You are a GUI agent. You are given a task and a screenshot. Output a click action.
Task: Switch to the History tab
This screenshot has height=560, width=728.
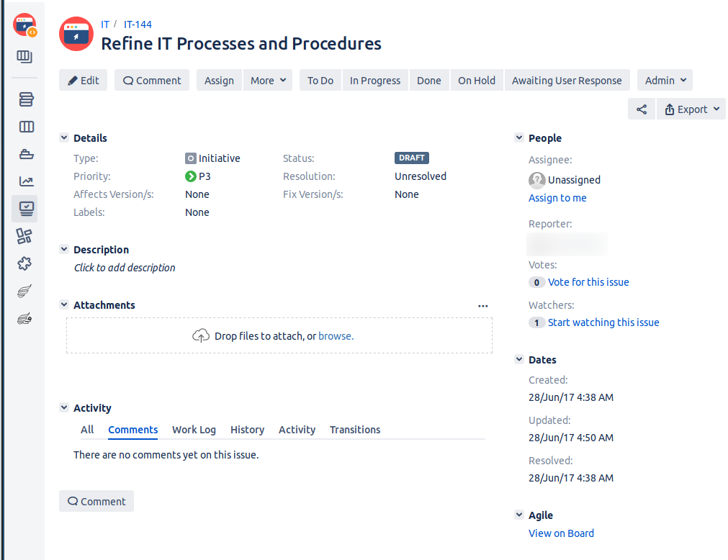tap(247, 430)
